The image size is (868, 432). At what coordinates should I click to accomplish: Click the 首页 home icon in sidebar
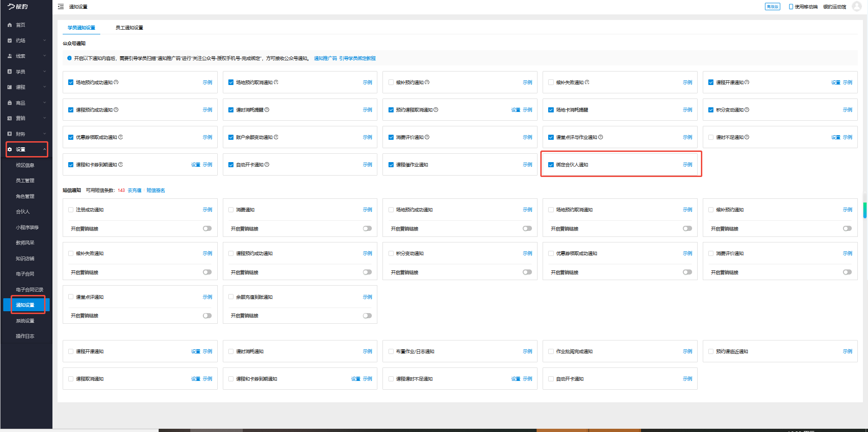[x=10, y=25]
